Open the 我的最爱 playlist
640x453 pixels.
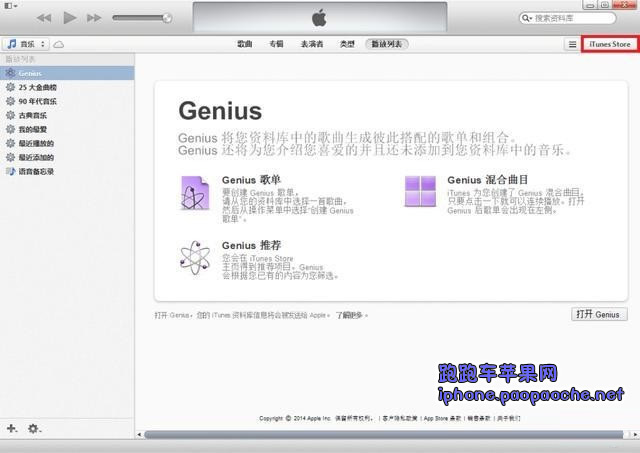coord(67,129)
